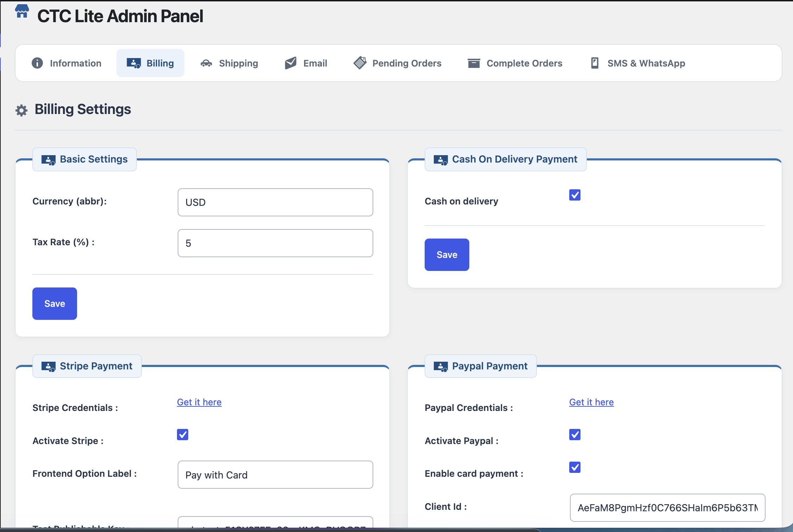
Task: Uncheck the Cash on delivery checkbox
Action: pyautogui.click(x=575, y=195)
